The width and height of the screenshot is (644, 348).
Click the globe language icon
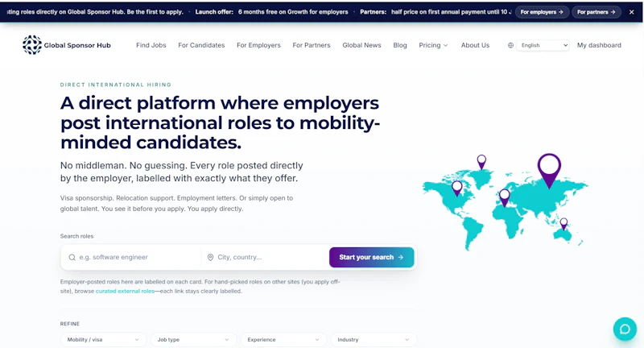[x=510, y=45]
